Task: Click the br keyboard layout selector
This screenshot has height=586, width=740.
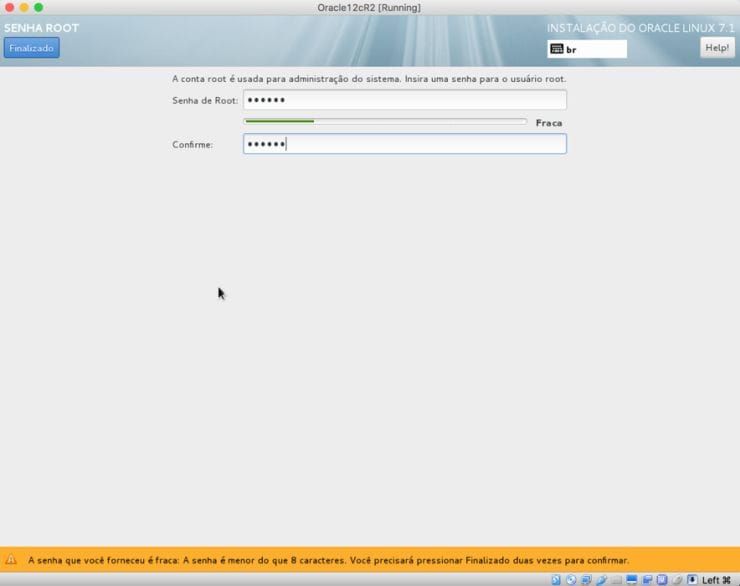Action: [x=587, y=49]
